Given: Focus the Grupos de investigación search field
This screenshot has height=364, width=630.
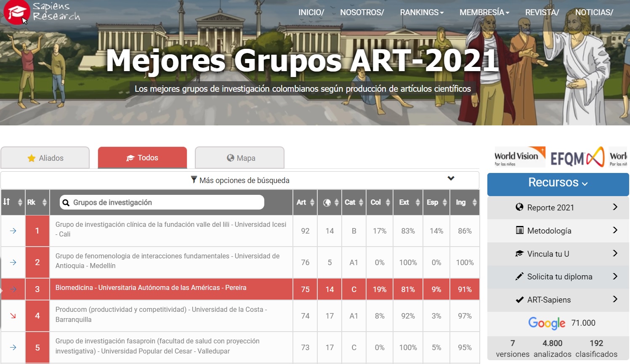Looking at the screenshot, I should 162,202.
